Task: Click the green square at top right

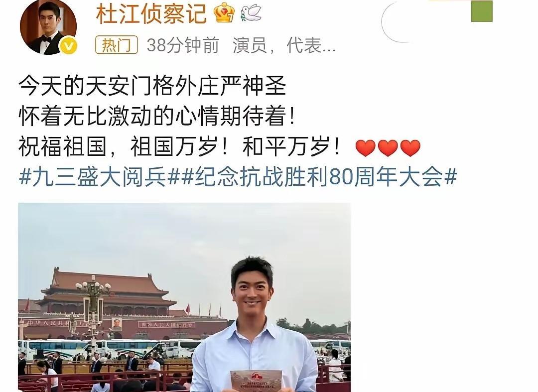Action: click(482, 10)
